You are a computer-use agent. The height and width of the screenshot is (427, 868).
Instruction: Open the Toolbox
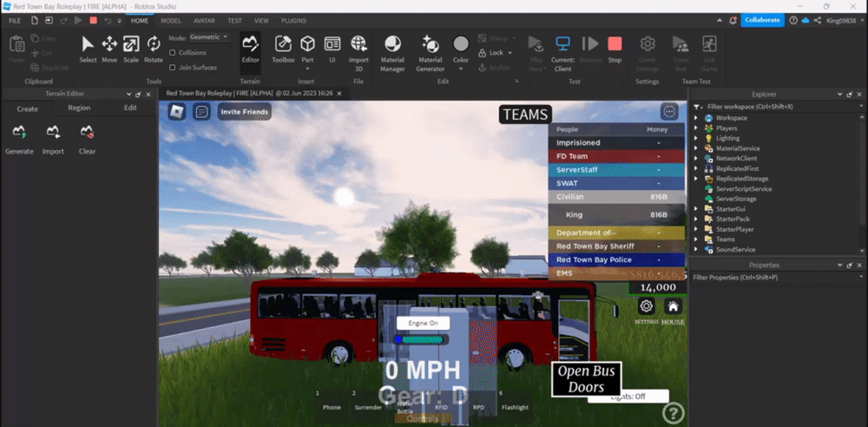283,49
